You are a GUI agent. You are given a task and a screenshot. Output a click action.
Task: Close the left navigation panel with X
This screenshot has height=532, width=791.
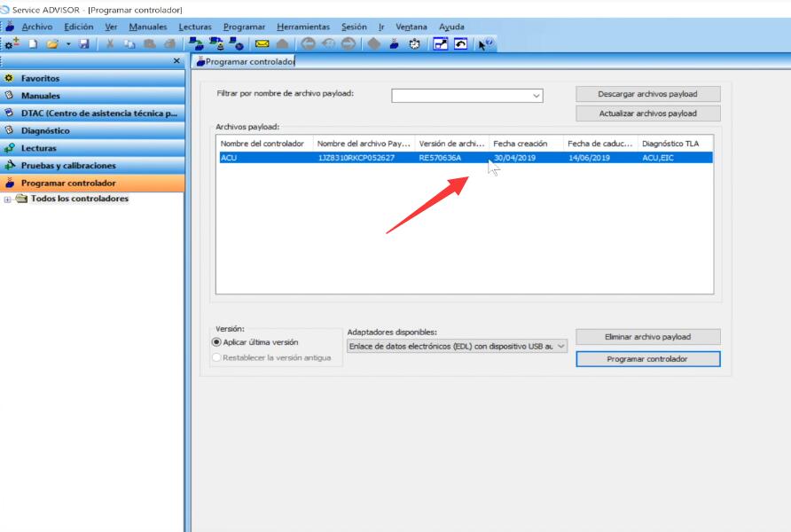pyautogui.click(x=176, y=60)
